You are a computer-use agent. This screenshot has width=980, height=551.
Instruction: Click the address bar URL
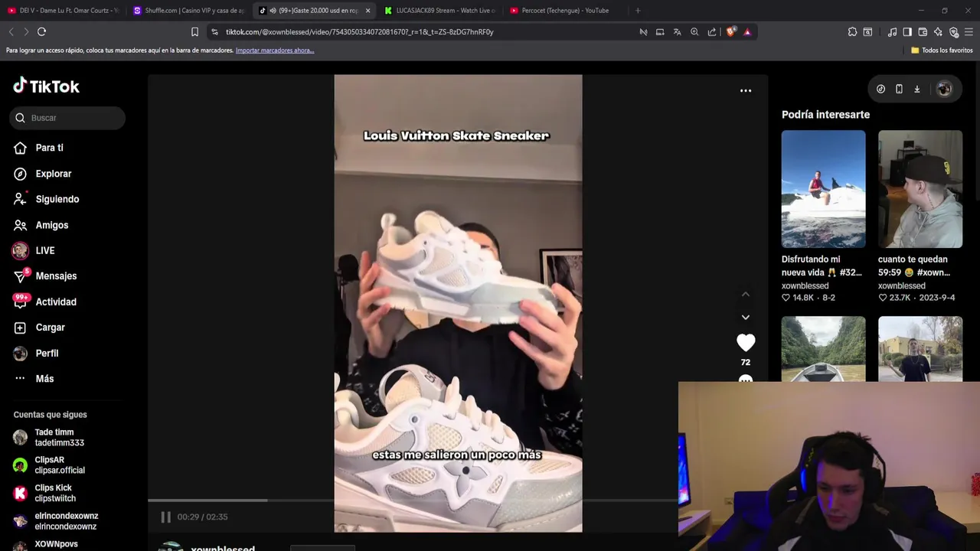pyautogui.click(x=359, y=32)
